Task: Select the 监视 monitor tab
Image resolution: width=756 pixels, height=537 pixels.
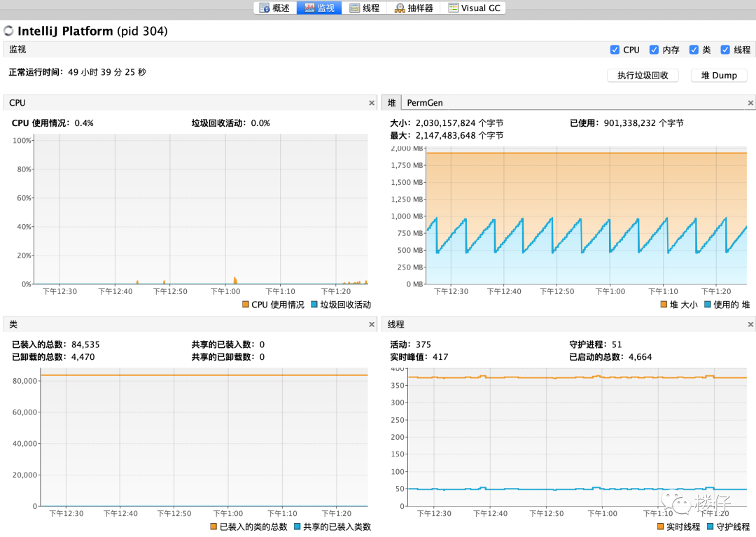Action: pyautogui.click(x=319, y=8)
